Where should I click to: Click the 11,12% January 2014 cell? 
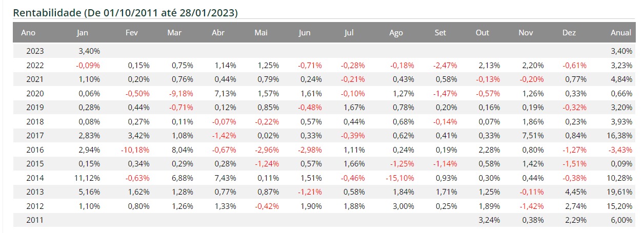coord(88,178)
